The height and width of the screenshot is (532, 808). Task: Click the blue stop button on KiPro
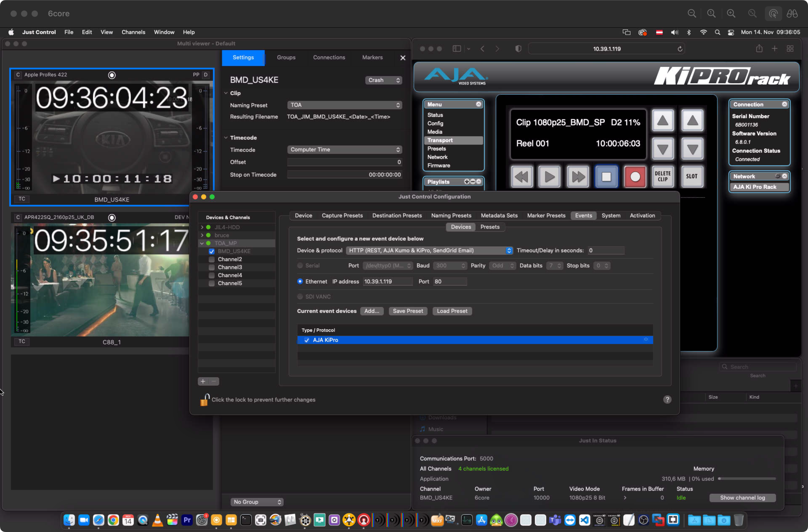[x=606, y=176]
